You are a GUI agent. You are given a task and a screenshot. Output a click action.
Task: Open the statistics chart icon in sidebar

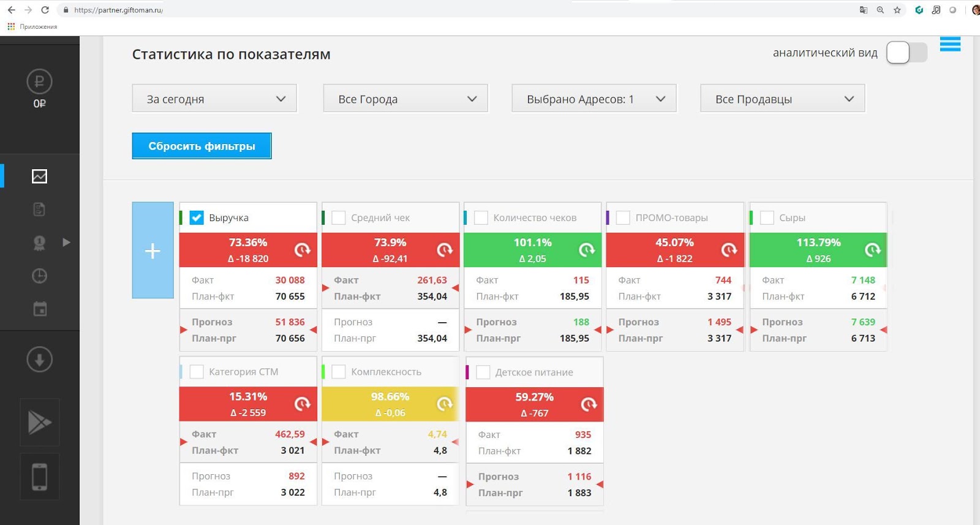click(39, 176)
